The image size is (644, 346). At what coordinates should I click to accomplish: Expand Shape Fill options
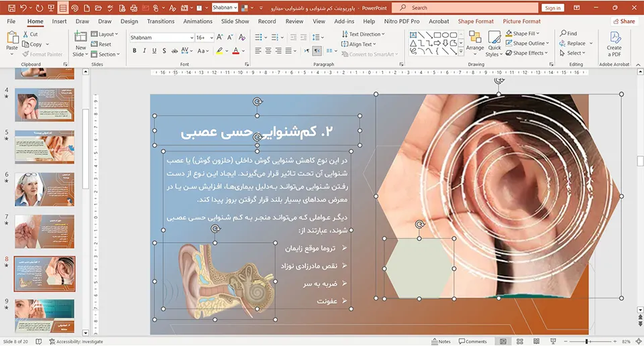523,34
